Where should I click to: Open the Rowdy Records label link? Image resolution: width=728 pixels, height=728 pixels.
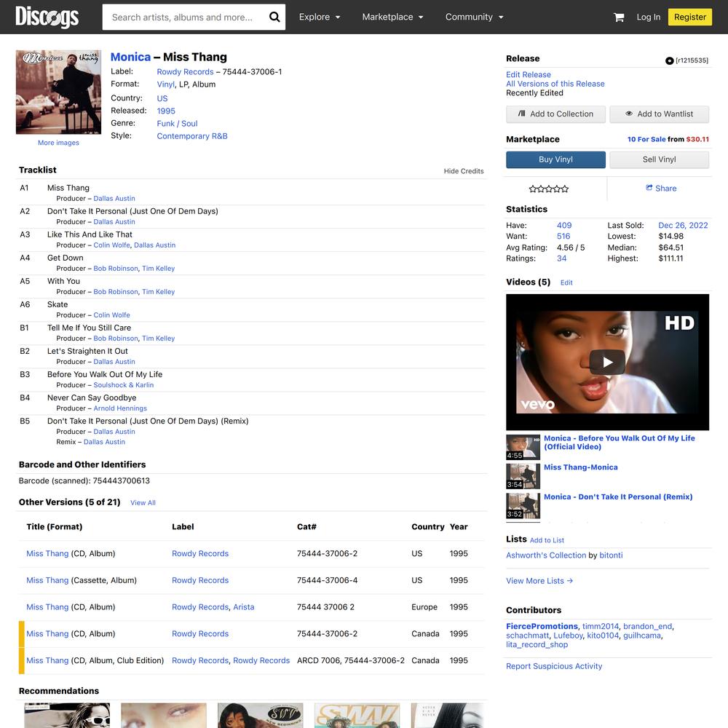point(185,72)
